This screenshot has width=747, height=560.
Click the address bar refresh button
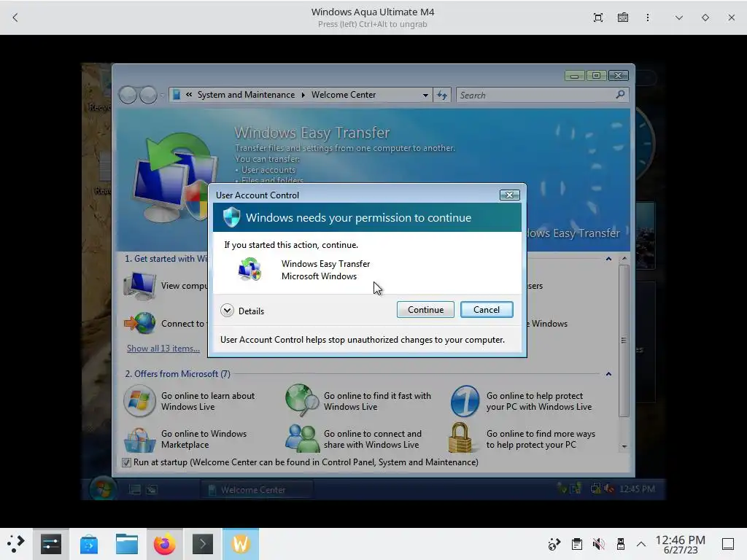pos(442,96)
